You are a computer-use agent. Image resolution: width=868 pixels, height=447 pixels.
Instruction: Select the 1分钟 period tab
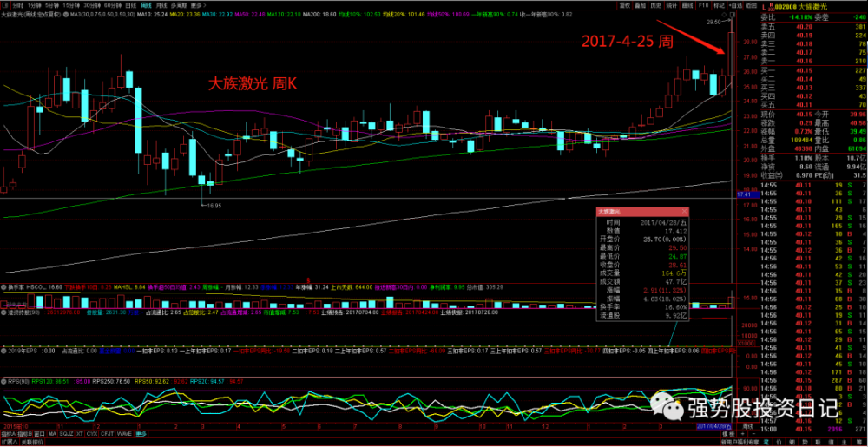click(x=35, y=5)
